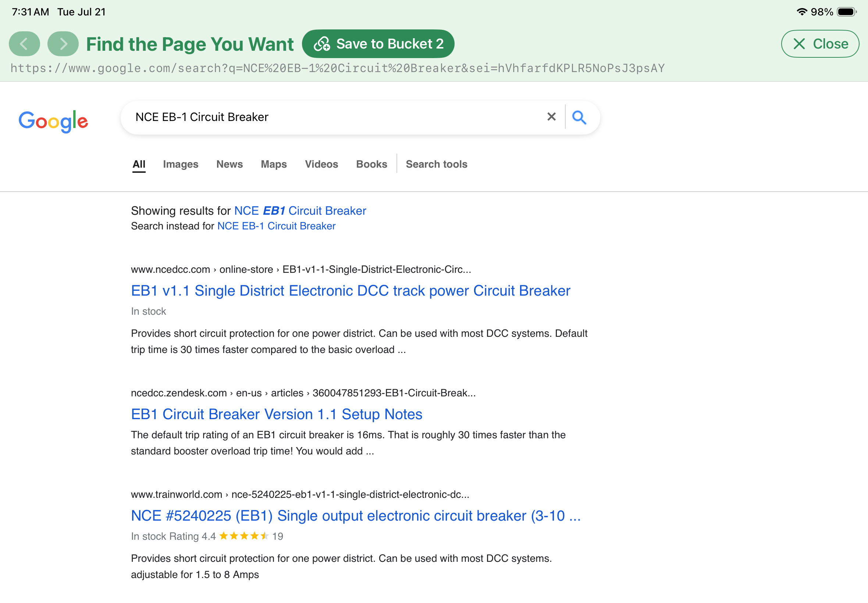The width and height of the screenshot is (868, 603).
Task: Go forward with the right arrow button
Action: [x=63, y=44]
